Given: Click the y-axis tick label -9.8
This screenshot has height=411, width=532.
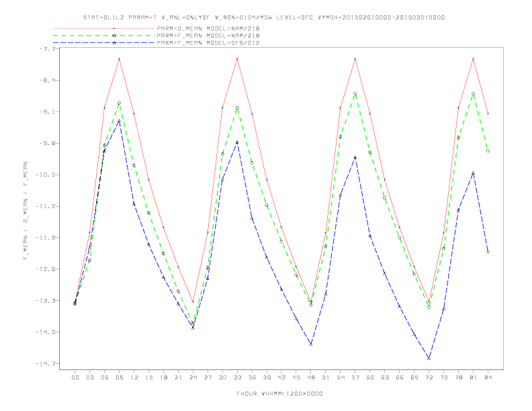Looking at the screenshot, I should 47,144.
